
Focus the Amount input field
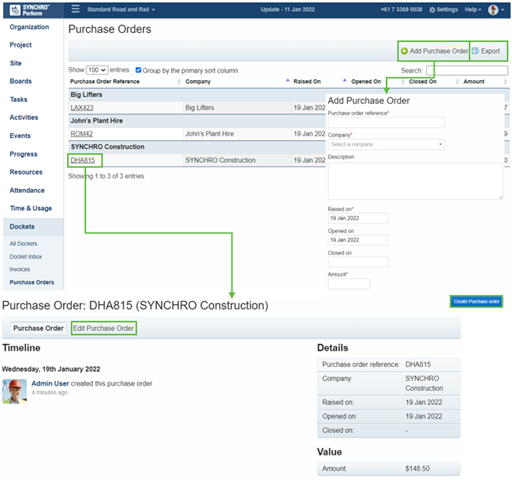(349, 284)
